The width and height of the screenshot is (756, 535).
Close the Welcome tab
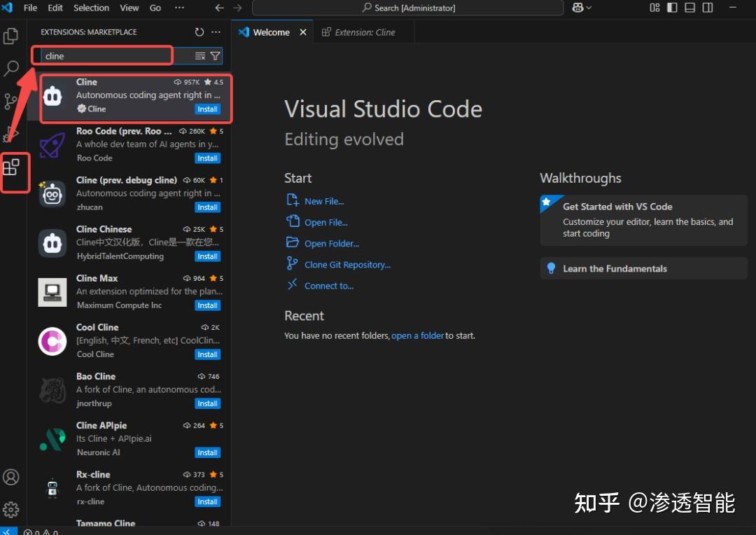point(303,32)
